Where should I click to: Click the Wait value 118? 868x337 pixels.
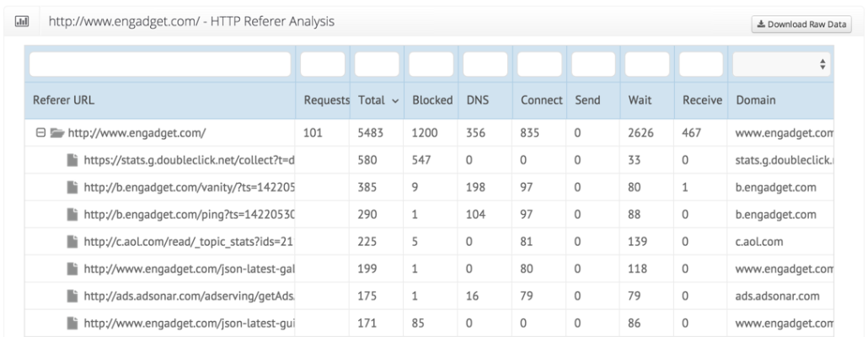[x=638, y=269]
